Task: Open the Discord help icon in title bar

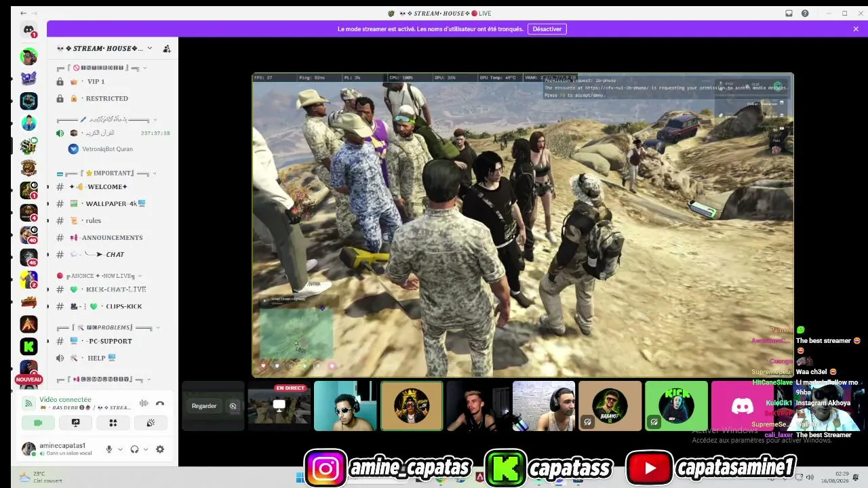Action: click(805, 14)
